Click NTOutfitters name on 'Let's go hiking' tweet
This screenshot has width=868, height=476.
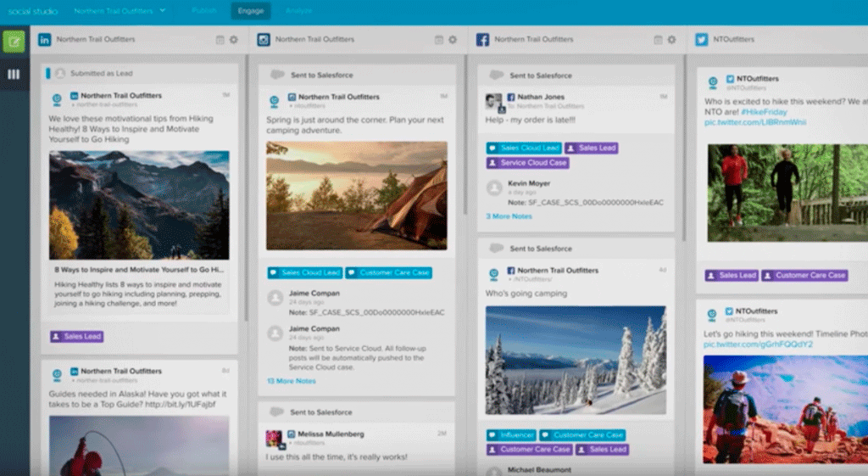(756, 311)
